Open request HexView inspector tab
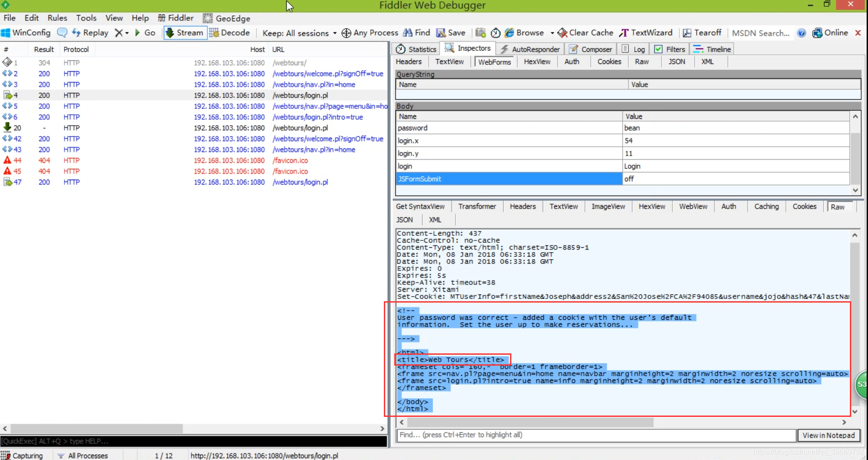 (x=537, y=62)
